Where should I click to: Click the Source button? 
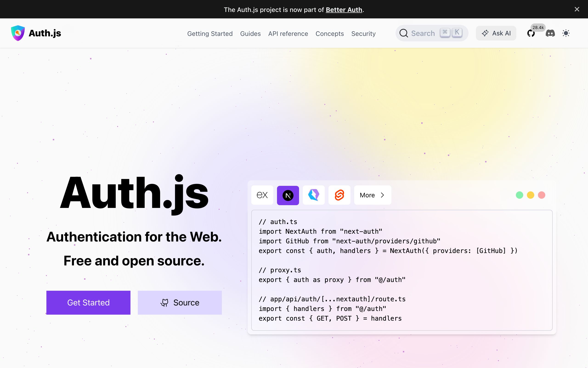tap(180, 302)
